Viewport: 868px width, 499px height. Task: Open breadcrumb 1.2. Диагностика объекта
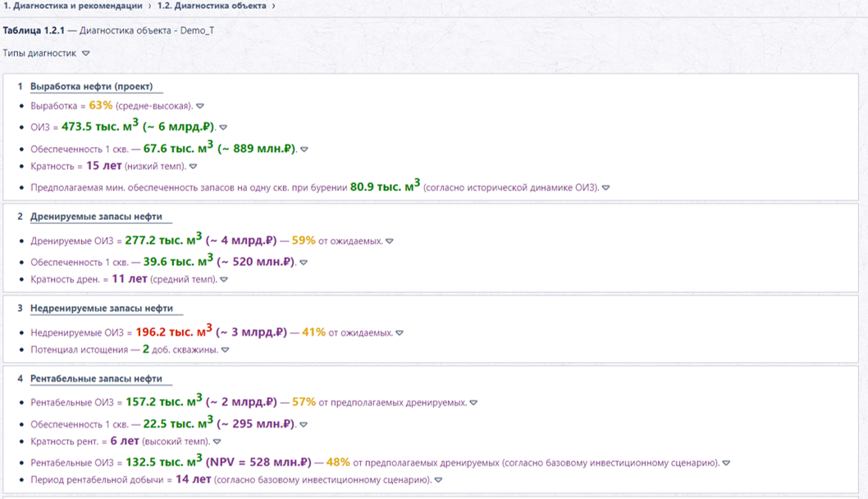pos(212,6)
